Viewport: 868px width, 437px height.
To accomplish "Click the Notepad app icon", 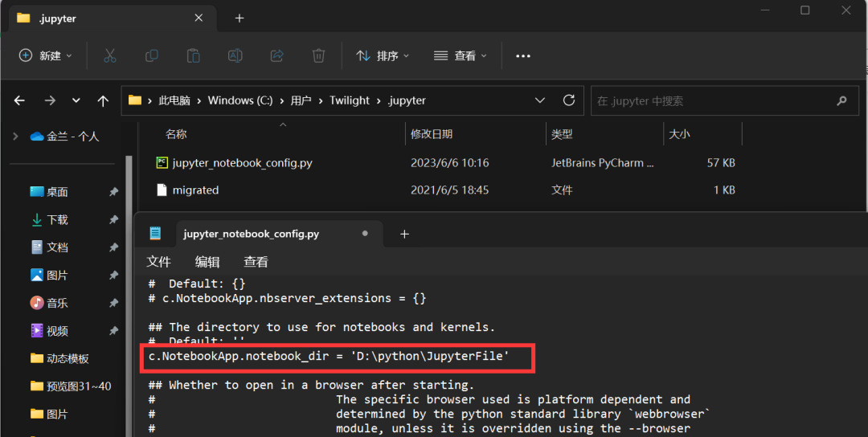I will click(156, 234).
